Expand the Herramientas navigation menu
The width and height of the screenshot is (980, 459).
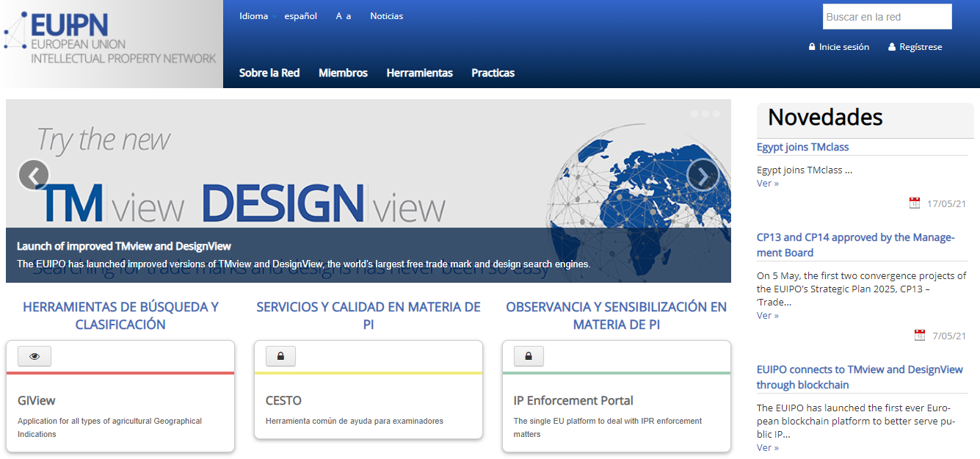click(x=419, y=73)
